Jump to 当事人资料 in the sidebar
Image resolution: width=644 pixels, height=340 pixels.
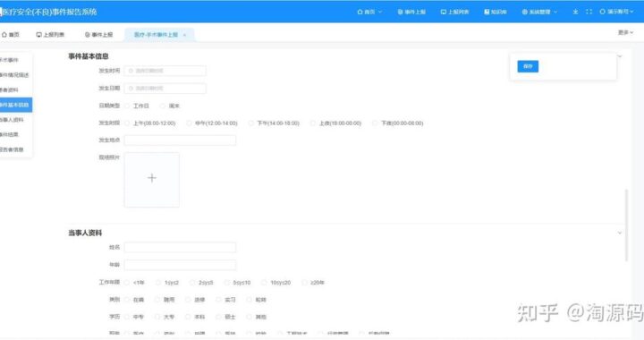tap(12, 120)
